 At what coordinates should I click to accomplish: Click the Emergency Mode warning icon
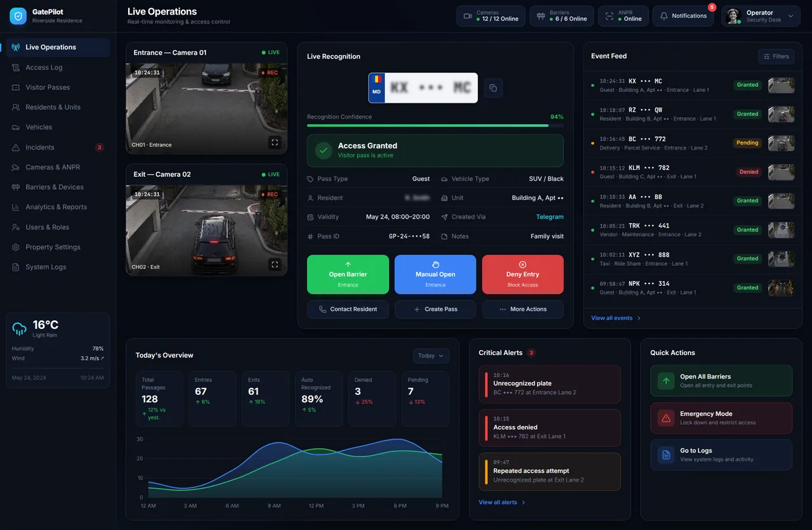[665, 418]
